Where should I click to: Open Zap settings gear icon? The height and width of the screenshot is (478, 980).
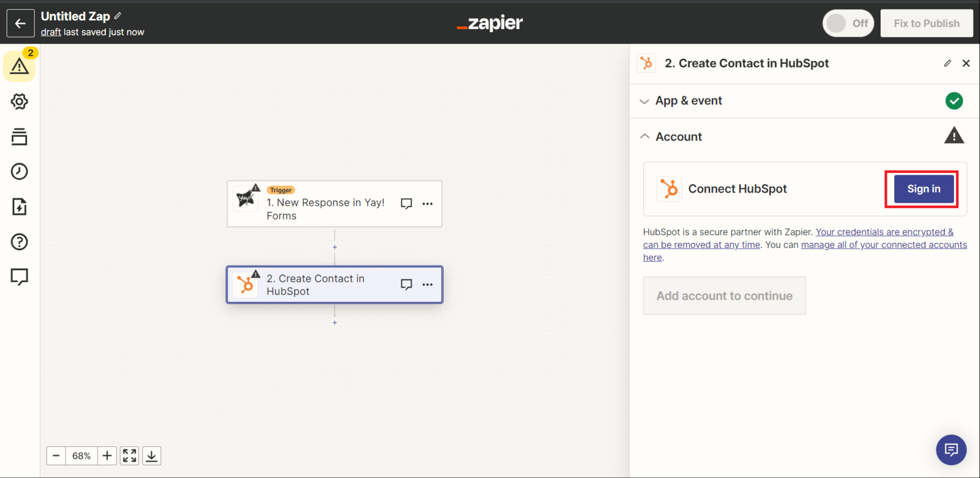pyautogui.click(x=19, y=102)
